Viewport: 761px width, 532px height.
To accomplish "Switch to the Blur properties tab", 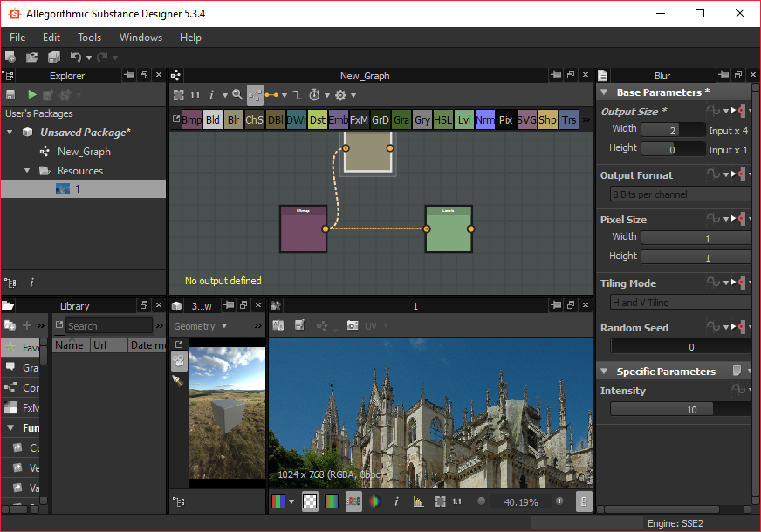I will (662, 75).
